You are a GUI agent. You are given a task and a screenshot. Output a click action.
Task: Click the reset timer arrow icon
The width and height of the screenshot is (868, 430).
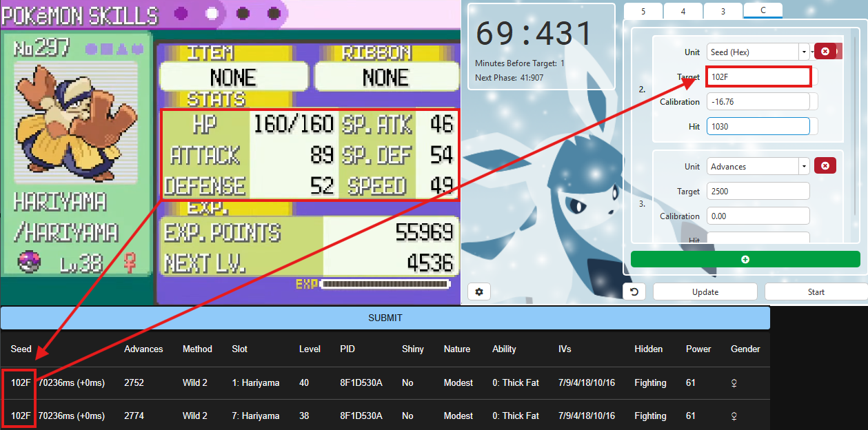(x=634, y=292)
